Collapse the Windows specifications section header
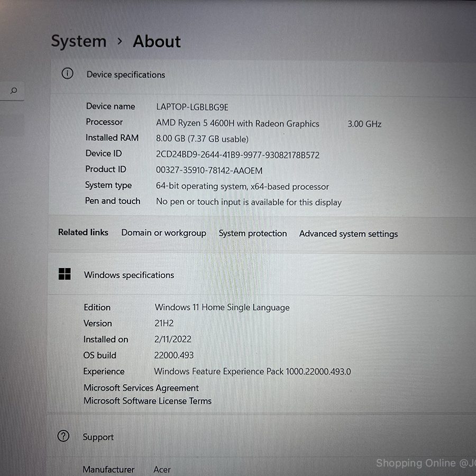The image size is (476, 476). (262, 274)
